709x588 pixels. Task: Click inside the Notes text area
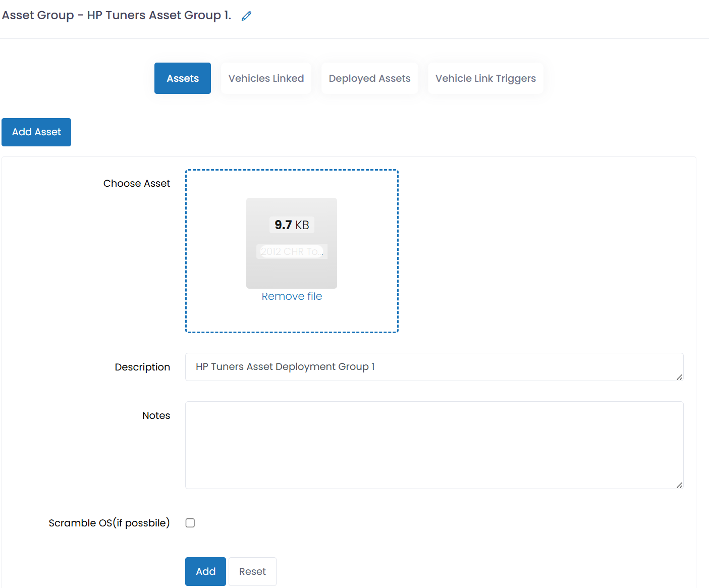click(434, 445)
